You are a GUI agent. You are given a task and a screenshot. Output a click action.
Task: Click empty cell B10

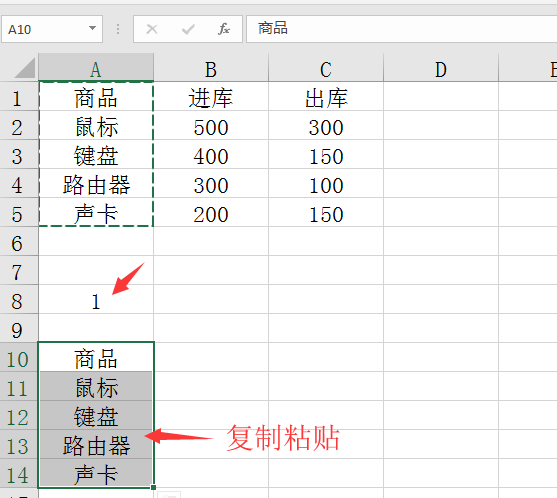(x=211, y=358)
